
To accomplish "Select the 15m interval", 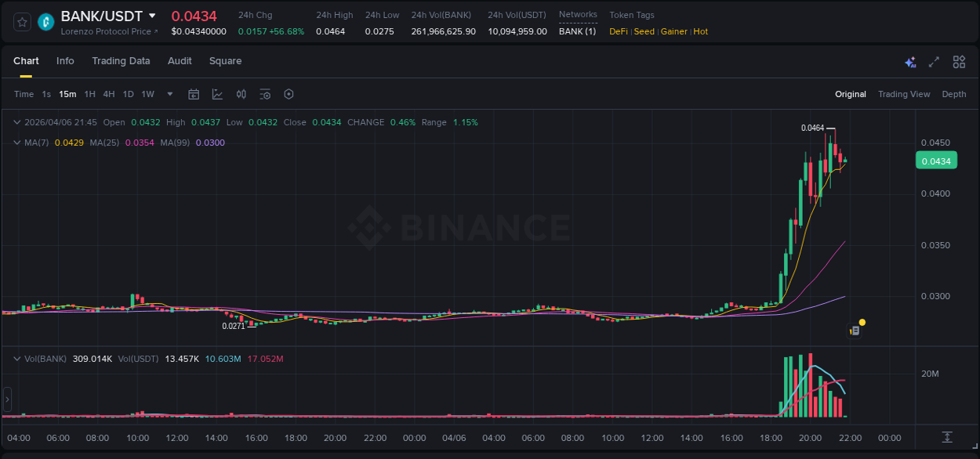I will click(x=67, y=94).
